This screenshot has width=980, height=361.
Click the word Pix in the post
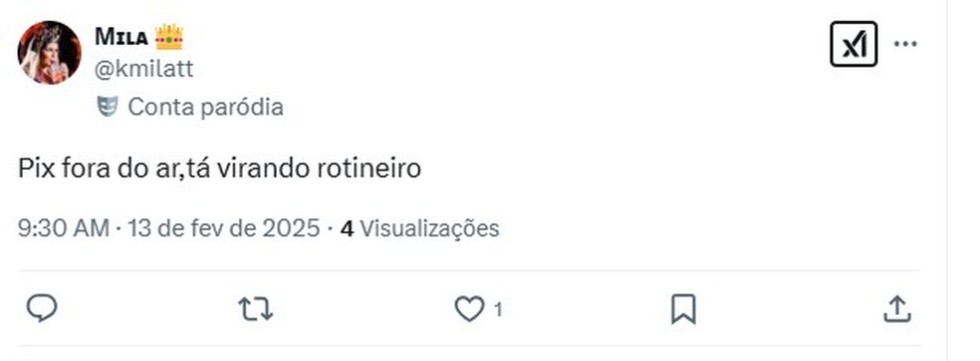37,169
